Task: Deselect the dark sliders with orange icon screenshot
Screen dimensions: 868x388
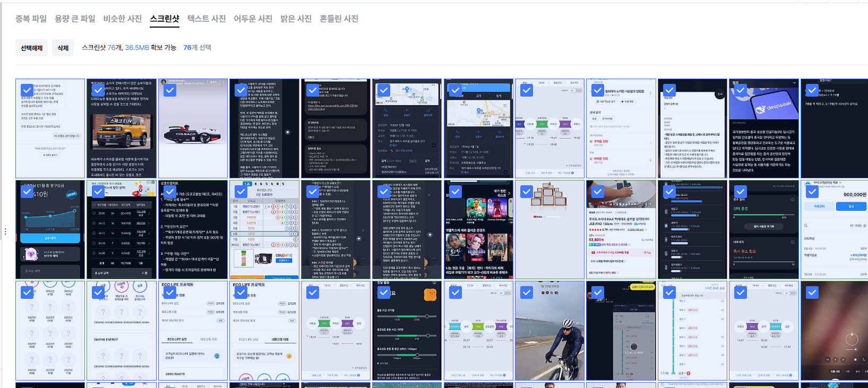Action: pyautogui.click(x=384, y=292)
